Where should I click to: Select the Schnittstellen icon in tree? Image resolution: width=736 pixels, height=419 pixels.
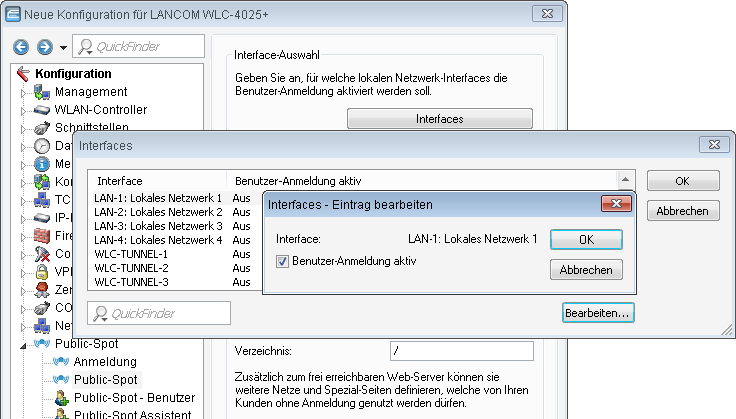[x=41, y=128]
